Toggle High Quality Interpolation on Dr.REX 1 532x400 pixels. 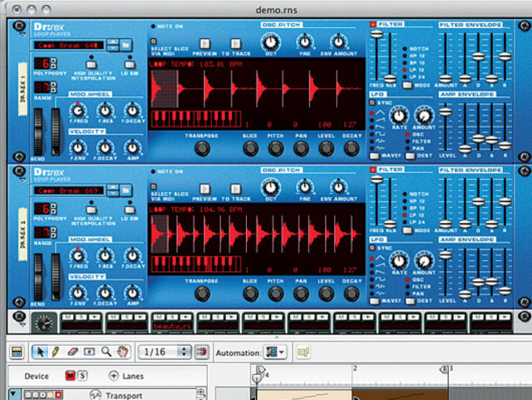(91, 65)
